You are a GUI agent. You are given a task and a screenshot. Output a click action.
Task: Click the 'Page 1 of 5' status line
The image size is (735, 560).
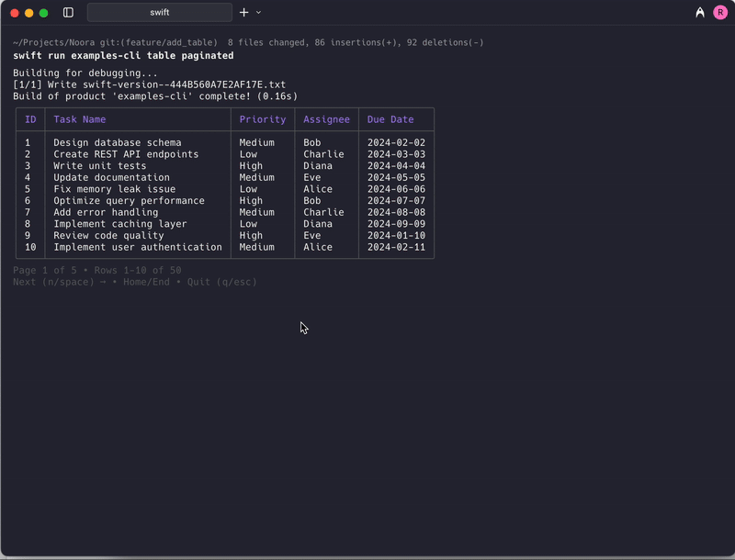point(43,270)
